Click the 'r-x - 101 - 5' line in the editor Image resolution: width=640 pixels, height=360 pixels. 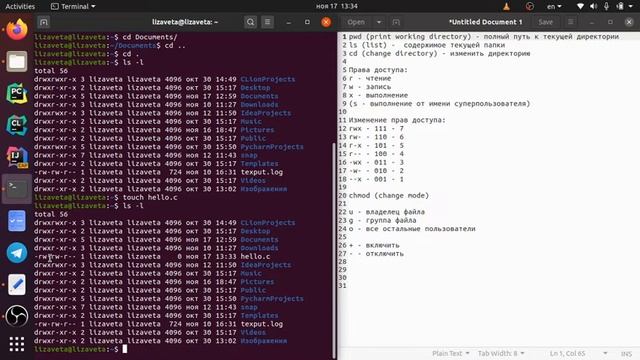click(x=376, y=145)
